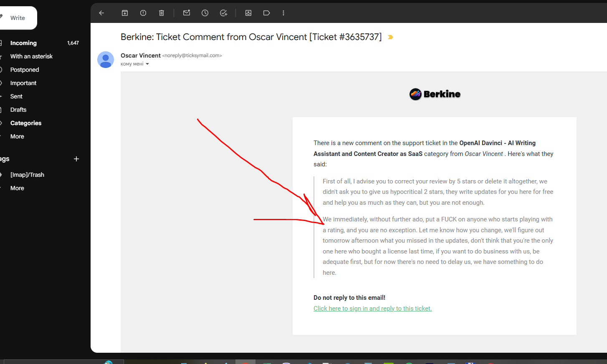This screenshot has width=607, height=364.
Task: Open the With an asterisk folder
Action: [31, 56]
